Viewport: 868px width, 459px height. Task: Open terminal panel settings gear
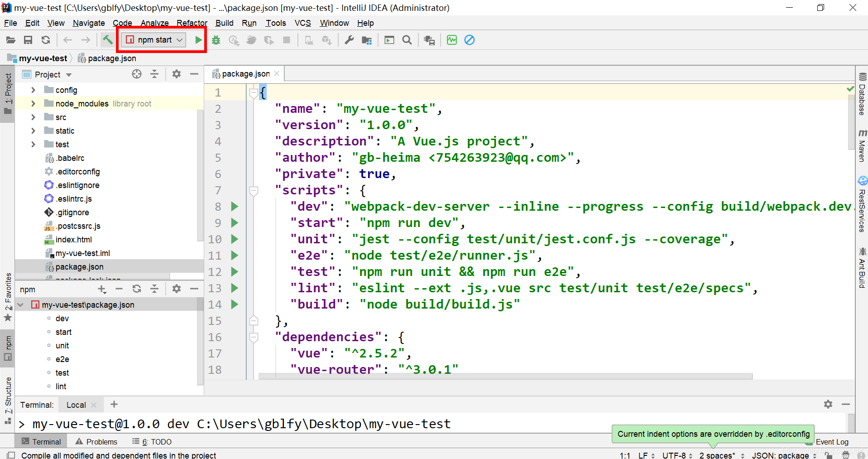click(x=828, y=404)
